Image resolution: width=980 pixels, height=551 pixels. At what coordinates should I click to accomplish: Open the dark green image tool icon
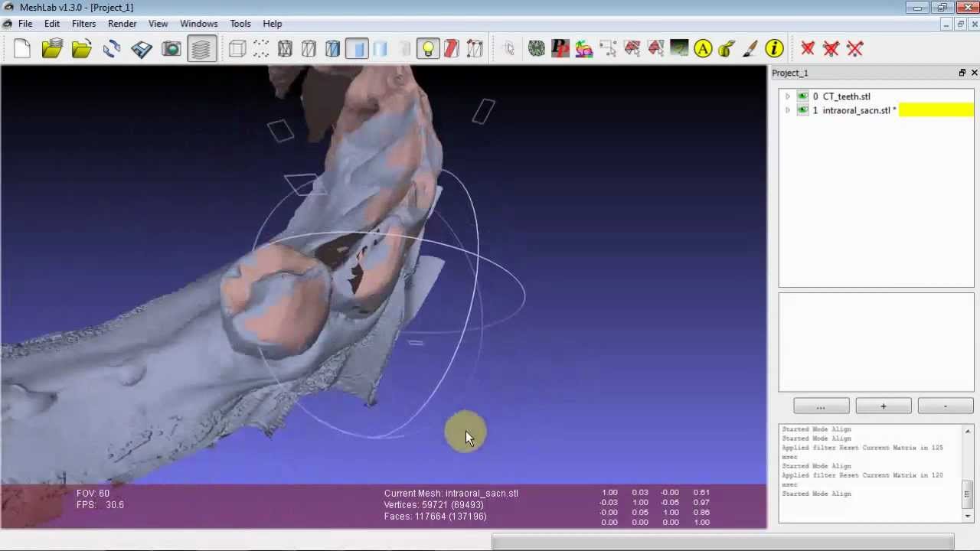[x=679, y=49]
